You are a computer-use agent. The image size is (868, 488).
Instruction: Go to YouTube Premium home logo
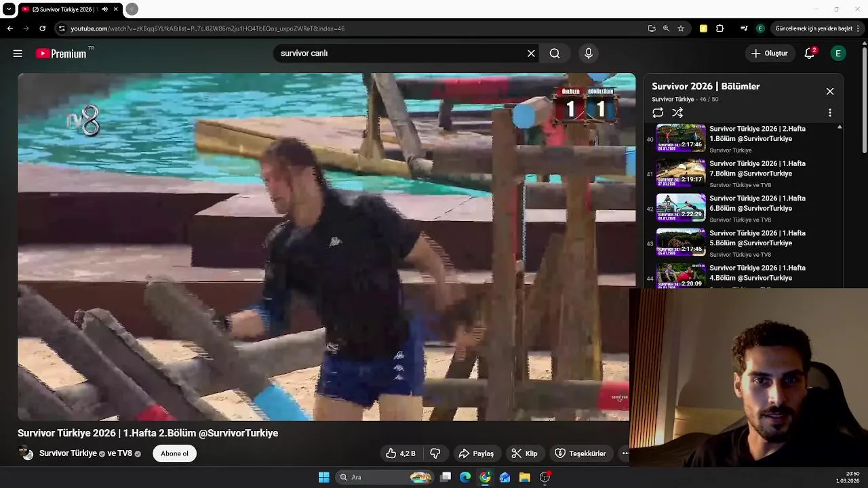tap(61, 54)
